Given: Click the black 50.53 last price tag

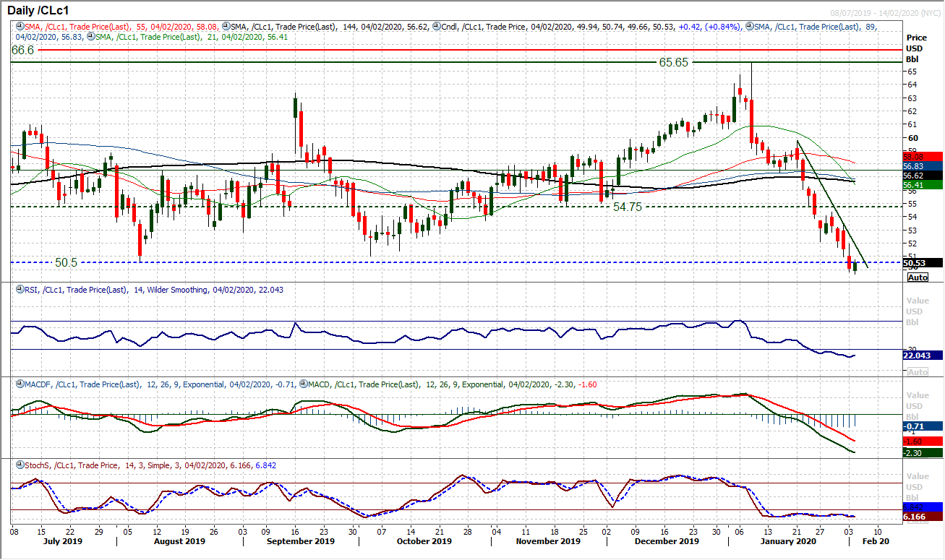Looking at the screenshot, I should click(923, 263).
